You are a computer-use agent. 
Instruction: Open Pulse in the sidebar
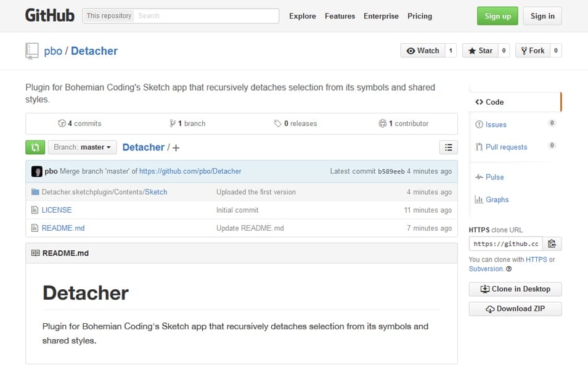coord(494,177)
